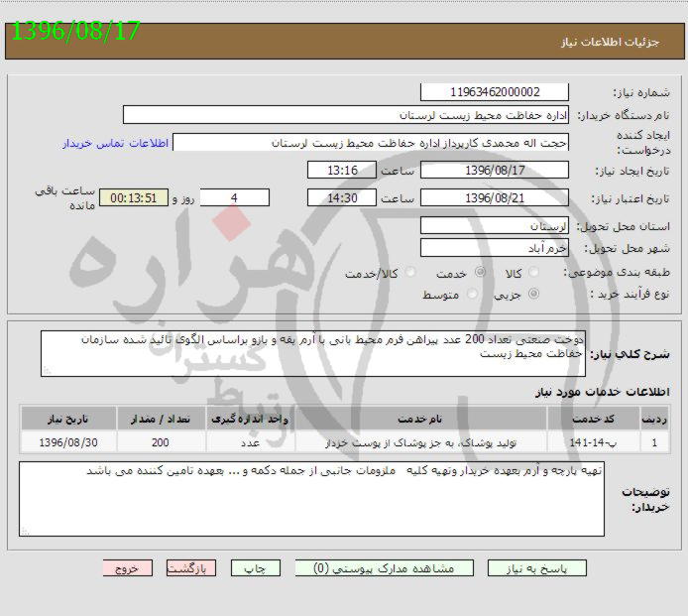Click validity time field 14:30

[342, 197]
